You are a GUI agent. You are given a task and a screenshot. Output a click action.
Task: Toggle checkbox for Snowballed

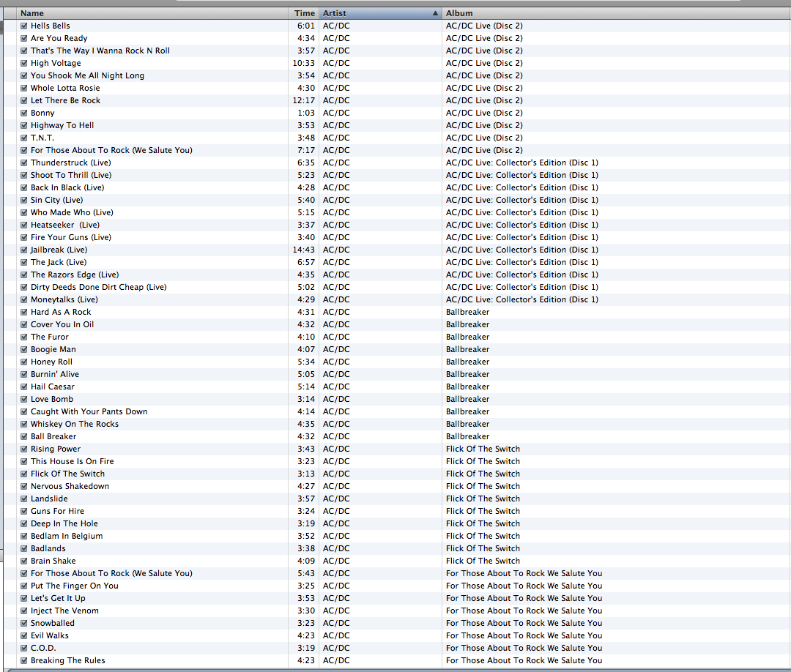click(x=23, y=623)
